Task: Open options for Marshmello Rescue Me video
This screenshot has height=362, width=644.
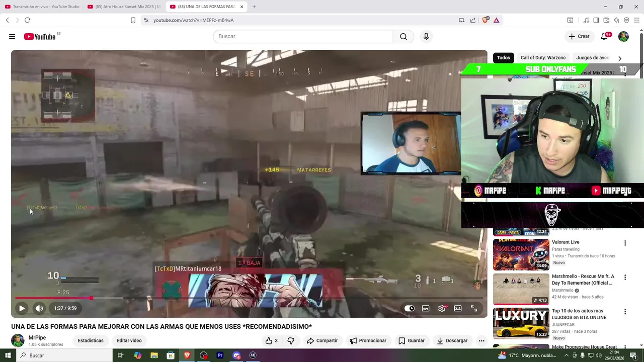Action: pyautogui.click(x=625, y=278)
